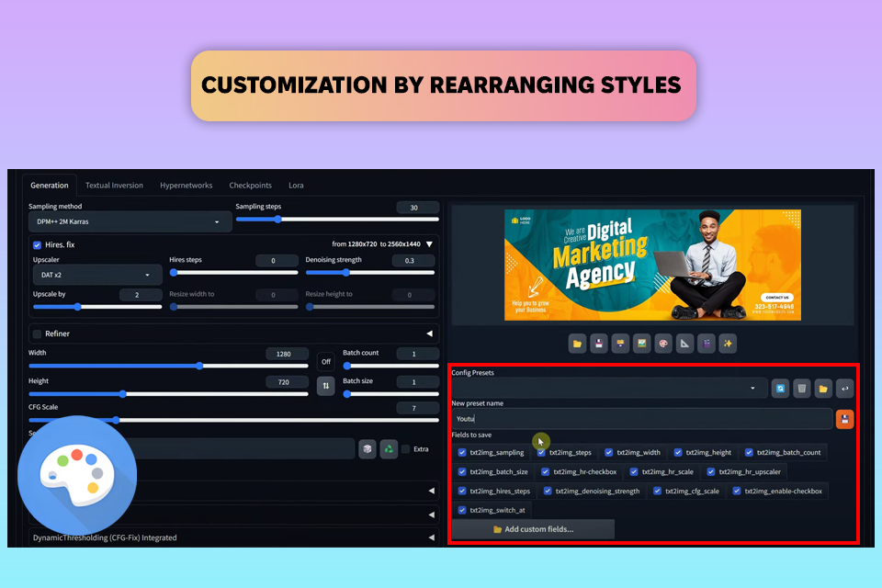882x588 pixels.
Task: Disable the Hires. fix checkbox
Action: tap(38, 245)
